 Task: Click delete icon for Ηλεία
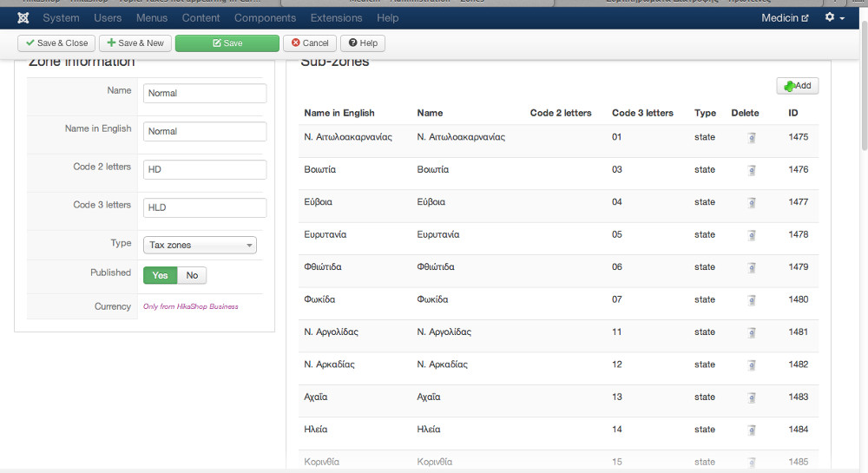point(751,430)
